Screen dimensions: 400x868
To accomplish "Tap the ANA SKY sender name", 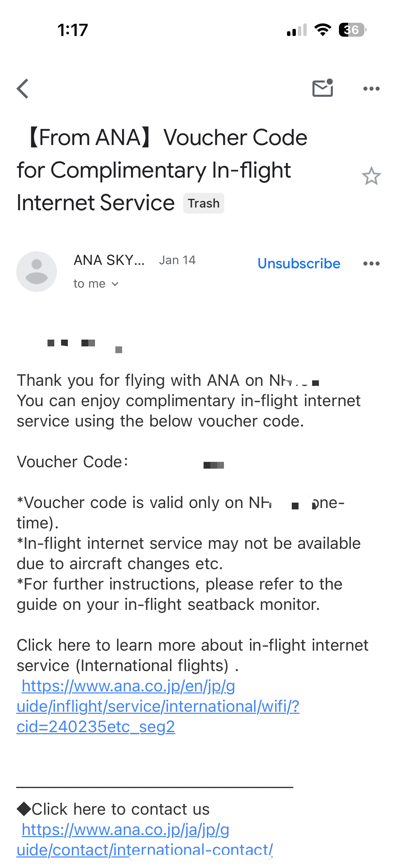I will click(x=109, y=260).
